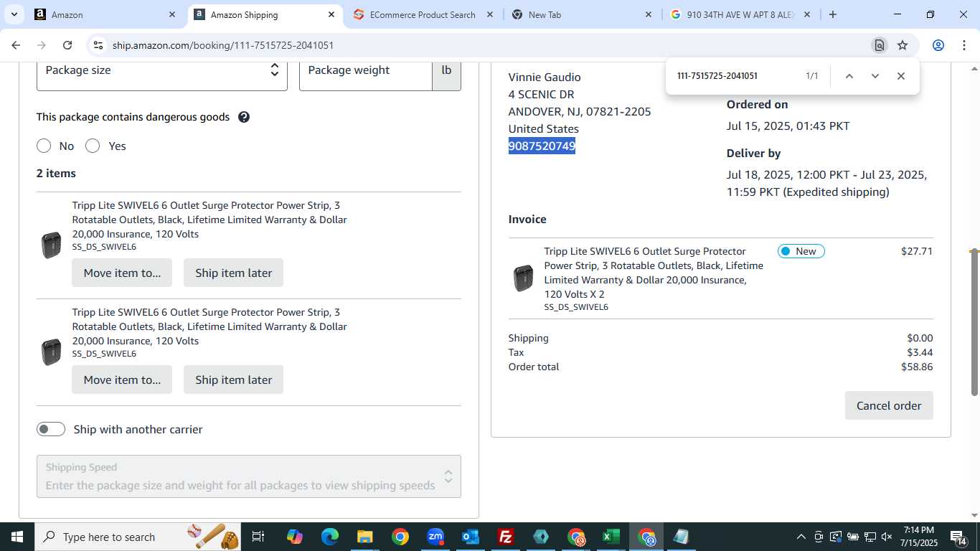Viewport: 980px width, 551px height.
Task: Open Task View in the taskbar
Action: click(258, 537)
